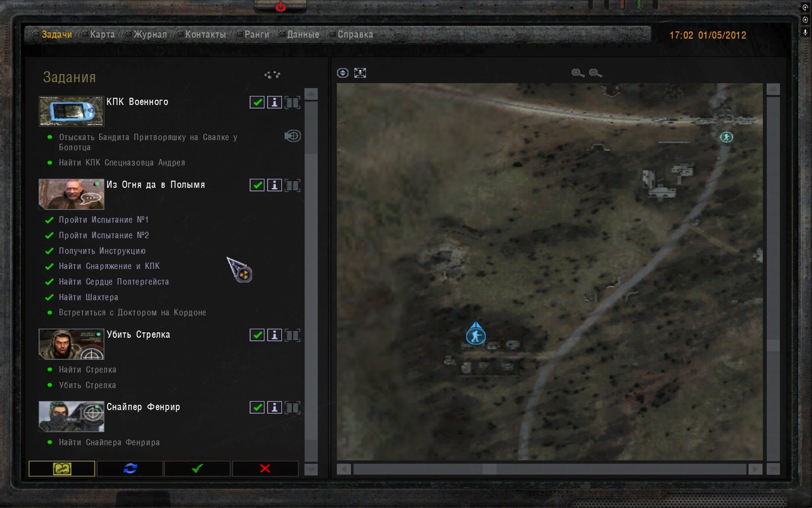Image resolution: width=812 pixels, height=508 pixels.
Task: Click the global map toggle icon above the map
Action: tap(342, 73)
